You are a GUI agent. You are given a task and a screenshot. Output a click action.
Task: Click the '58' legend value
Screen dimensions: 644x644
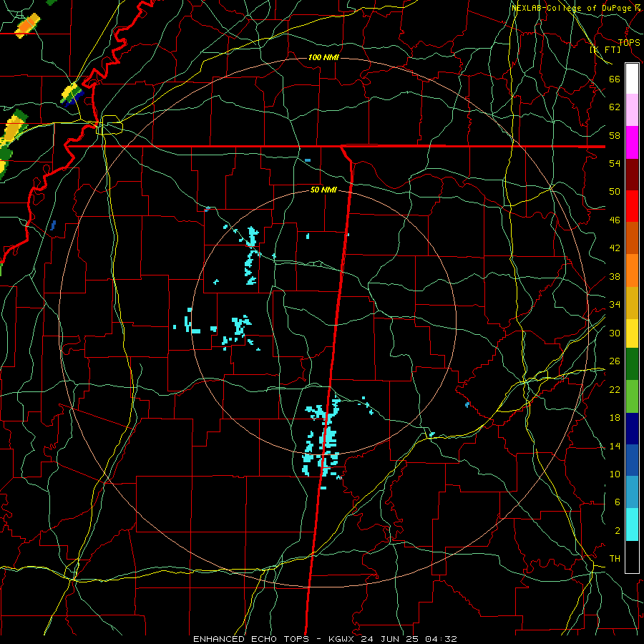tap(615, 135)
